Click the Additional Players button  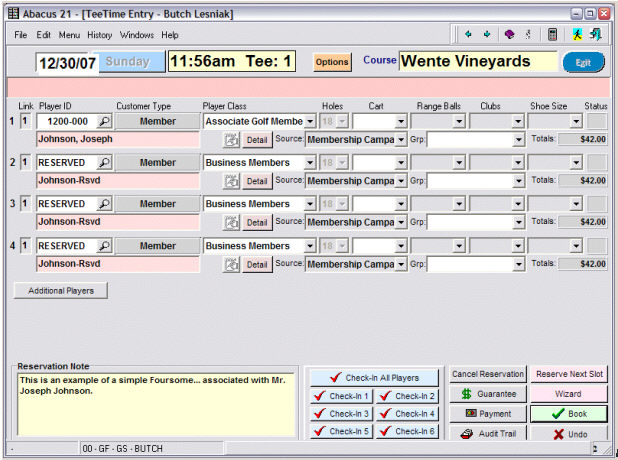(x=60, y=290)
